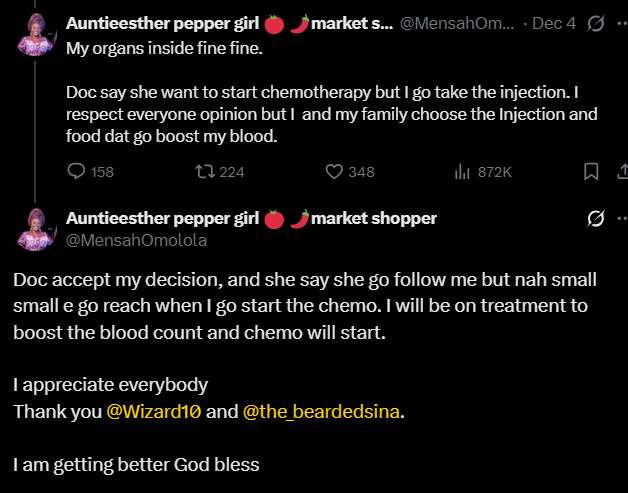Click the reply icon with 158 replies
The width and height of the screenshot is (628, 493).
[x=76, y=172]
